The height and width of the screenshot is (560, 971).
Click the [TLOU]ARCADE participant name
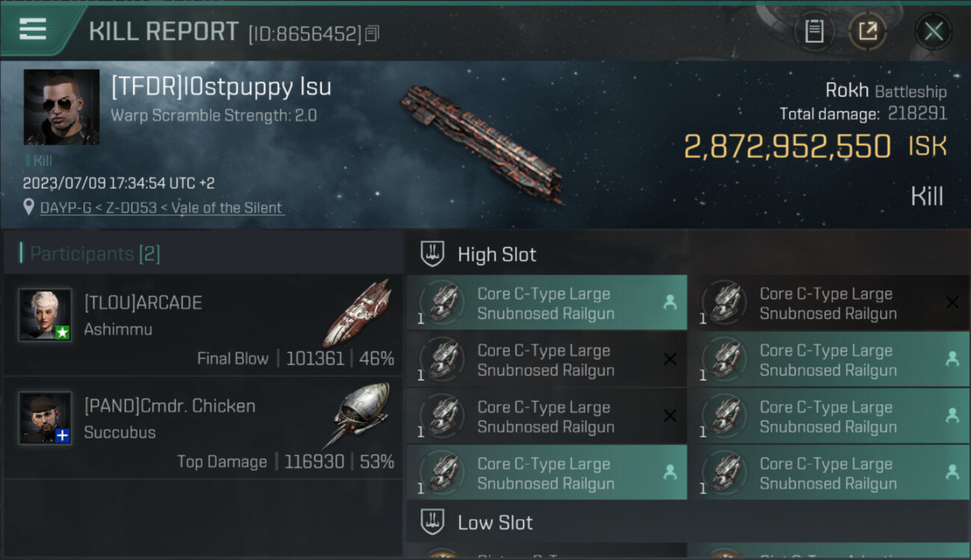tap(143, 303)
